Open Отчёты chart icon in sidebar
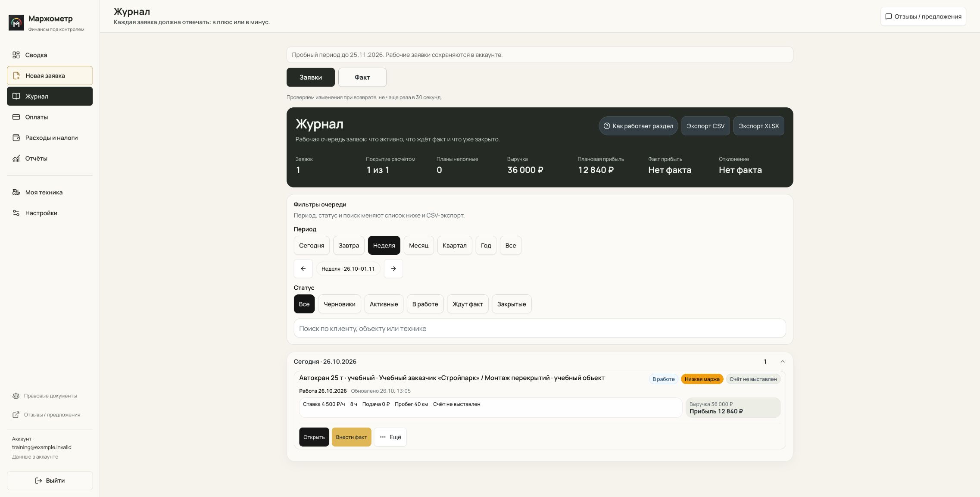The image size is (980, 497). pyautogui.click(x=16, y=158)
